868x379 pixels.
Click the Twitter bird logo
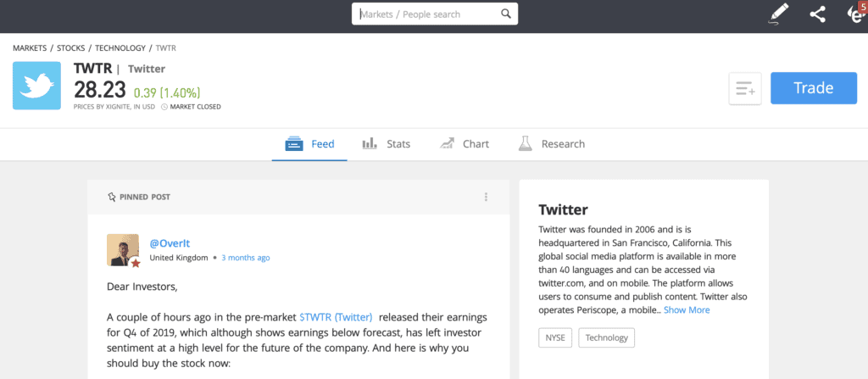[x=36, y=86]
